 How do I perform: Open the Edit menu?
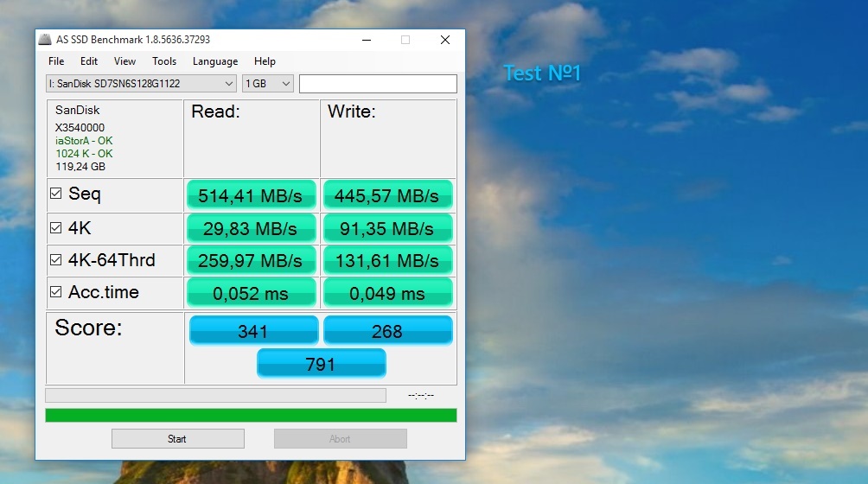[x=88, y=61]
